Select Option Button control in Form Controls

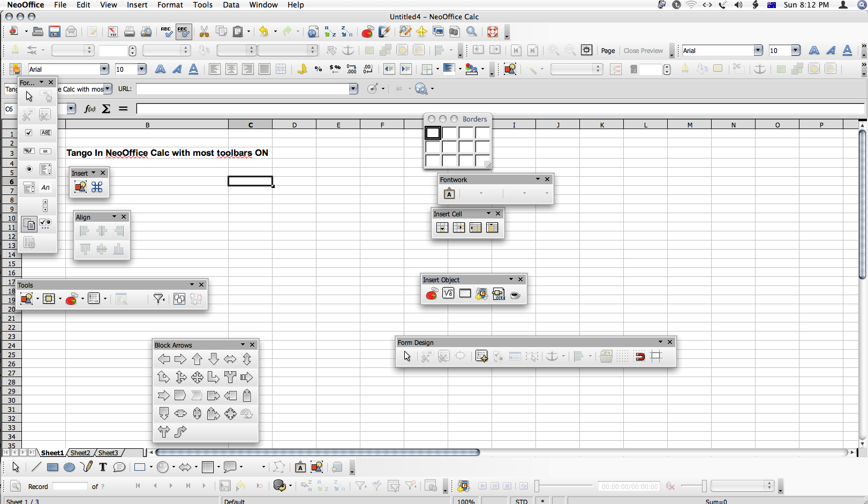(29, 169)
